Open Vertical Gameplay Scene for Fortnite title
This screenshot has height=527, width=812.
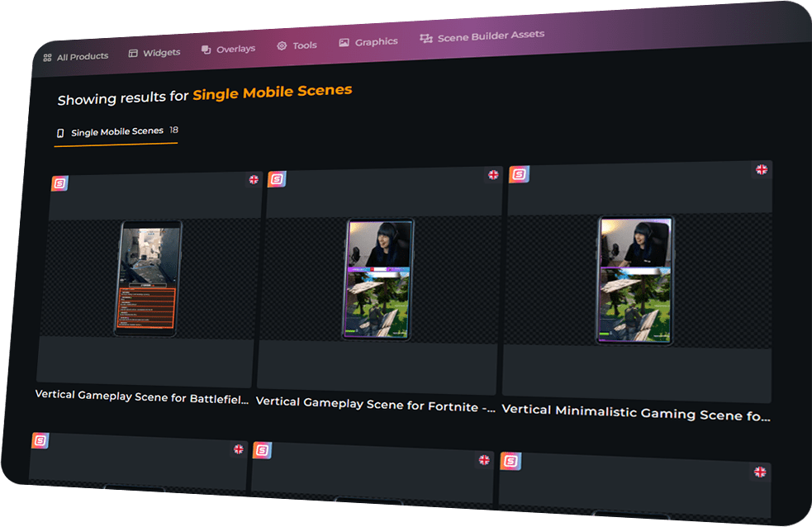pyautogui.click(x=378, y=403)
